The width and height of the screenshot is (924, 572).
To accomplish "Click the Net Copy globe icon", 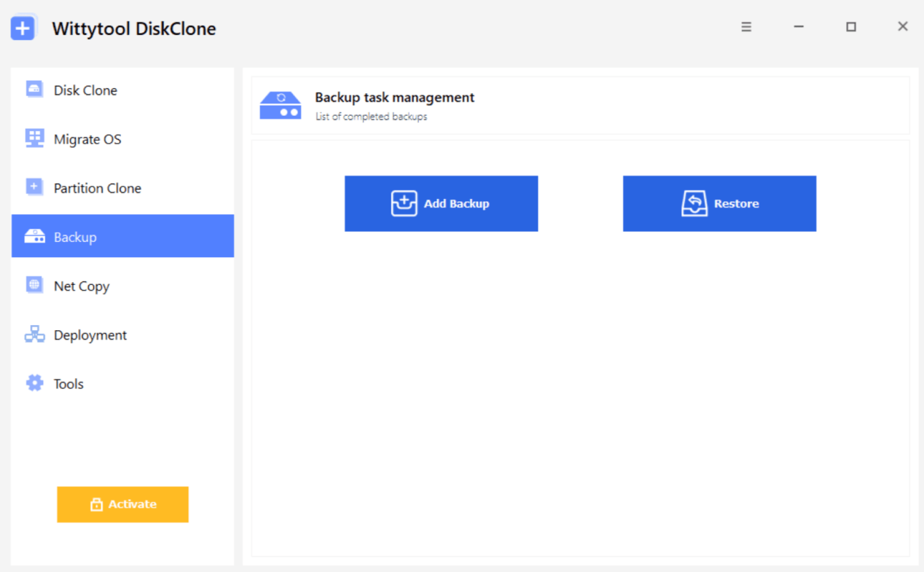I will [x=34, y=286].
